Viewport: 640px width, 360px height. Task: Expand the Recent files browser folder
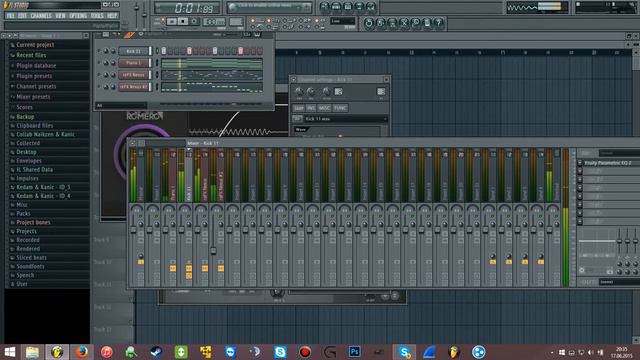point(31,55)
